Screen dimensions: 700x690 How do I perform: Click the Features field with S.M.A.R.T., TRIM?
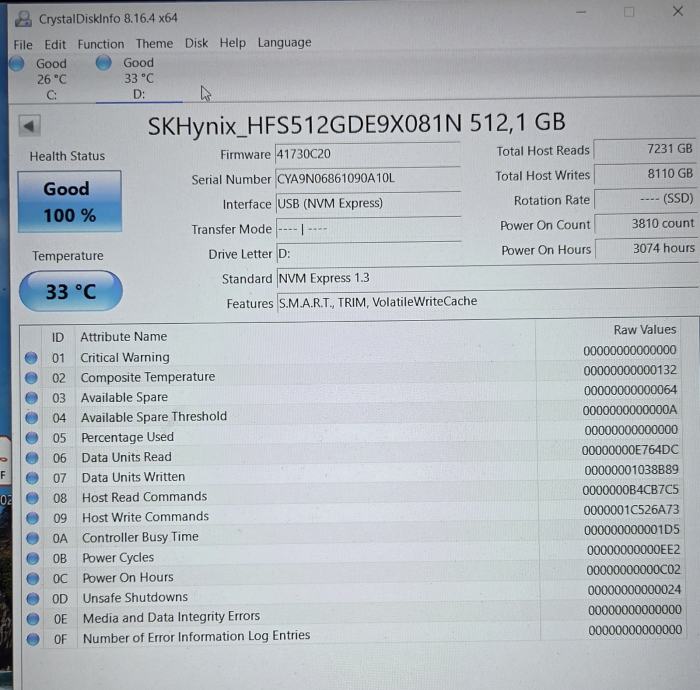pyautogui.click(x=488, y=302)
